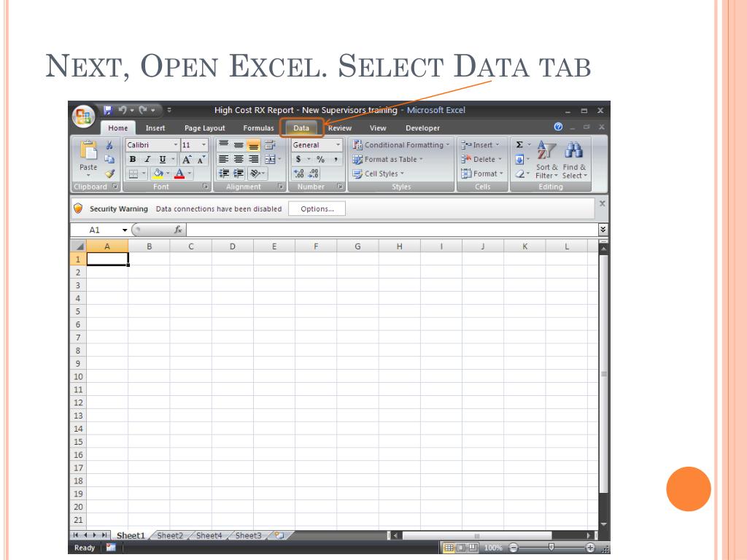Image resolution: width=747 pixels, height=560 pixels.
Task: Open Format as Table dropdown
Action: tap(387, 160)
